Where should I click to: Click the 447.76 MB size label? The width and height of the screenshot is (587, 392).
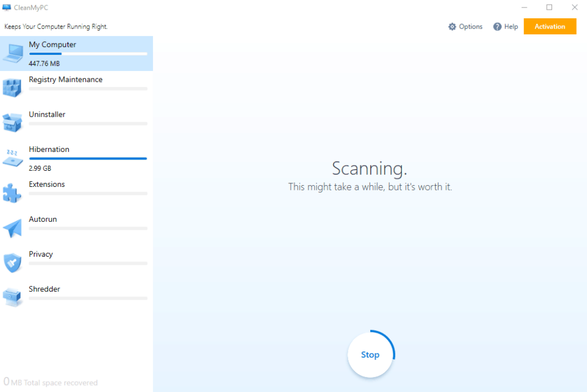coord(43,63)
